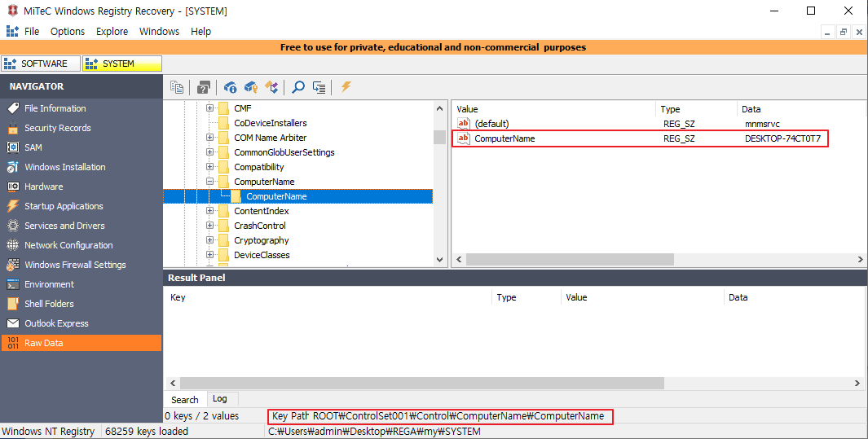
Task: Click the Key column header in Result Panel
Action: point(328,297)
